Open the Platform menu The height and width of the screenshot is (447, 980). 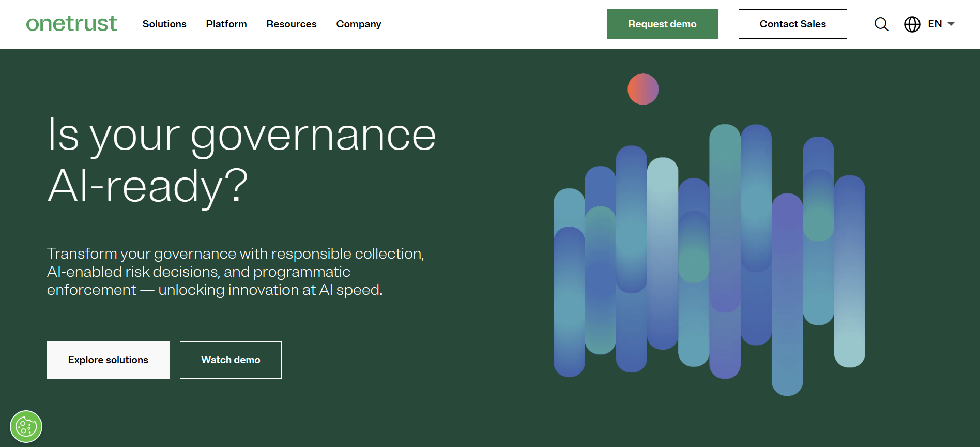coord(226,24)
